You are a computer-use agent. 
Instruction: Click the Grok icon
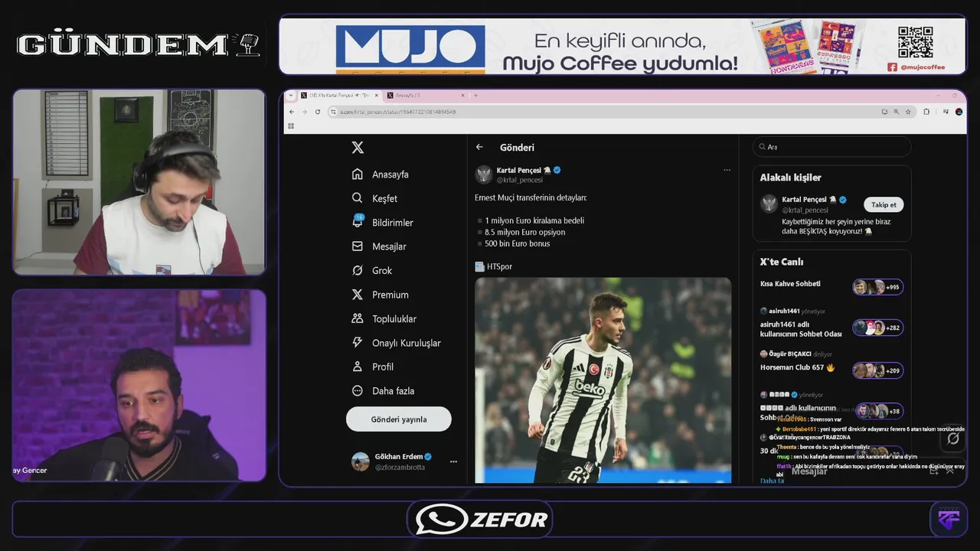pos(358,271)
